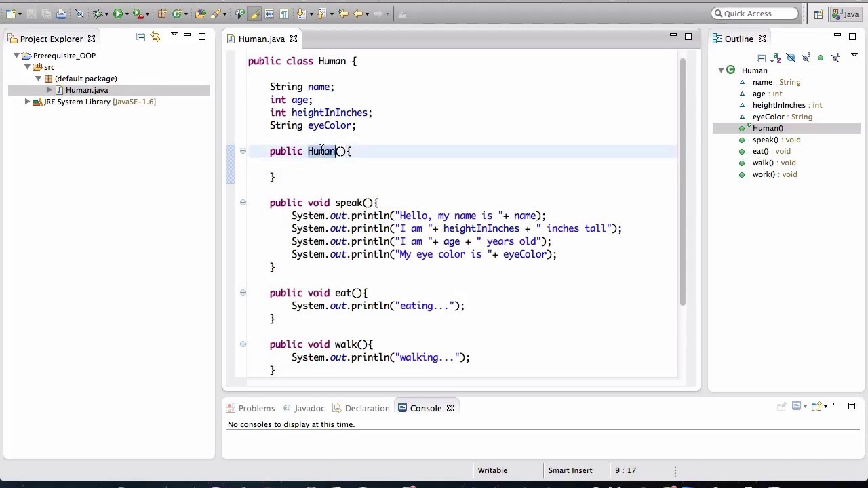868x488 pixels.
Task: Collapse the Prerequisite_OOP project node
Action: 16,56
